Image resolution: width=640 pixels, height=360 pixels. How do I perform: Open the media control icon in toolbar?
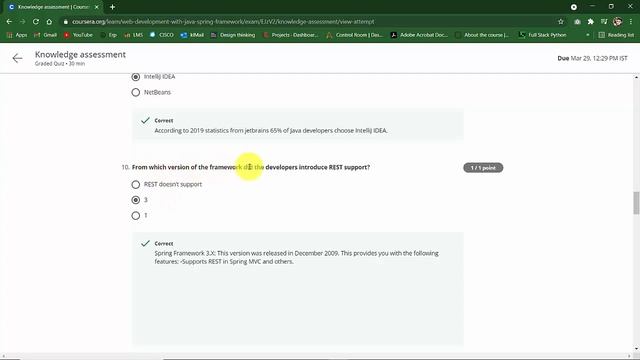[x=604, y=22]
